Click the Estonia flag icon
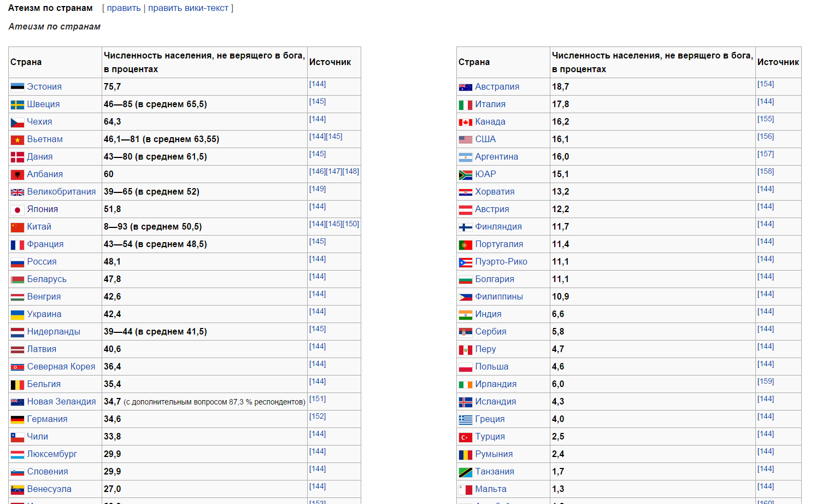Screen dimensions: 828x504 click(x=17, y=87)
